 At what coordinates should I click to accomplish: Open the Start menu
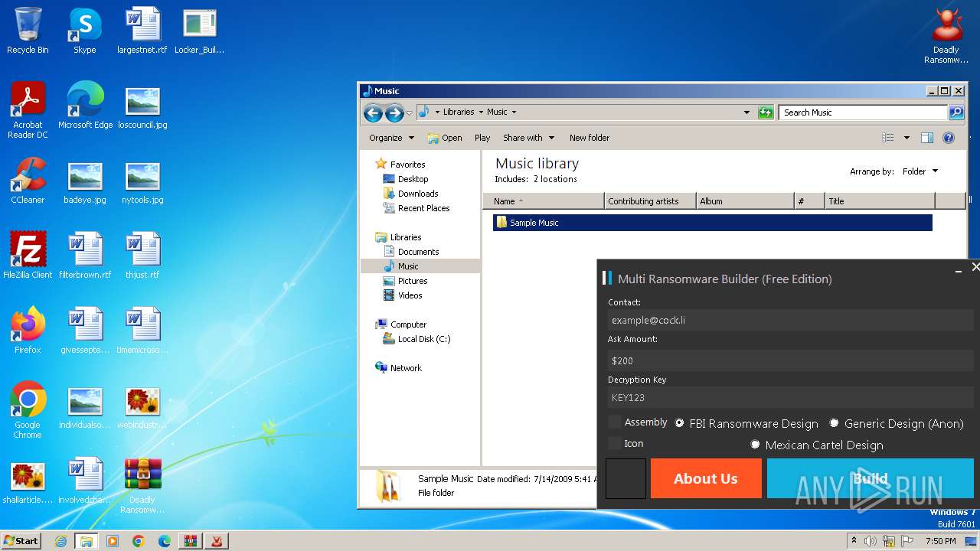pos(21,541)
